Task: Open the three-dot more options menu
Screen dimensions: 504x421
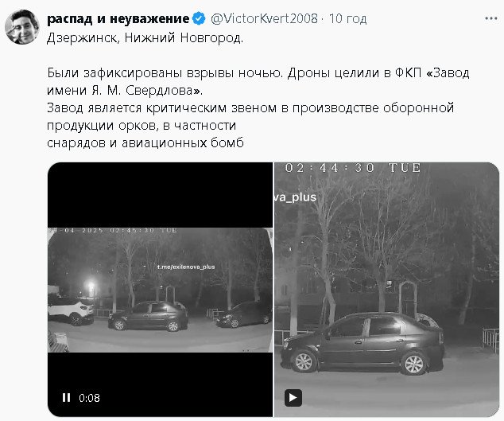Action: (490, 18)
